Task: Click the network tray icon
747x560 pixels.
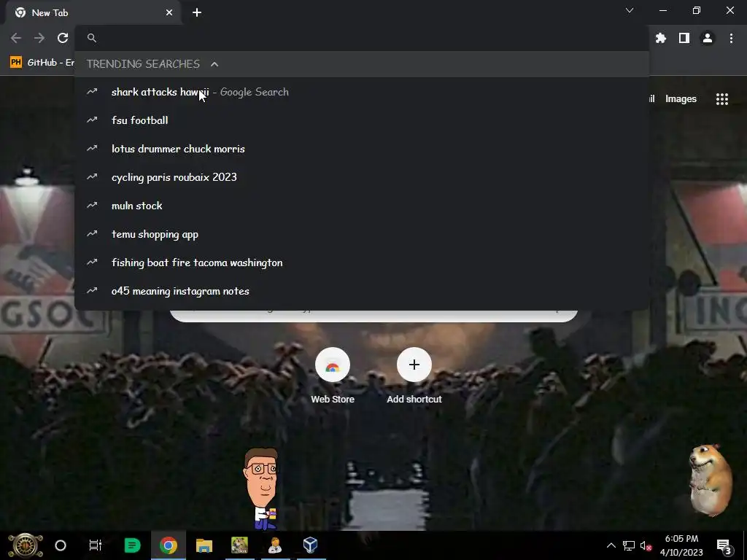Action: pyautogui.click(x=629, y=545)
